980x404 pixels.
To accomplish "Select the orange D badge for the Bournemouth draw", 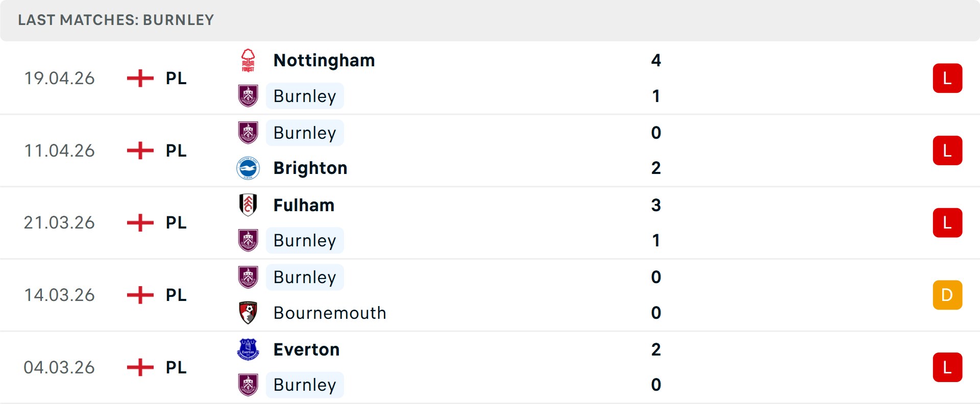I will (x=948, y=295).
